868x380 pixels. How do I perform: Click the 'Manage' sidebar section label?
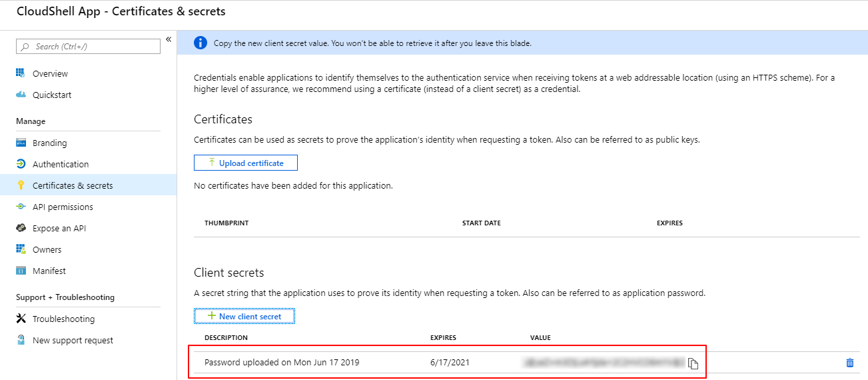31,121
